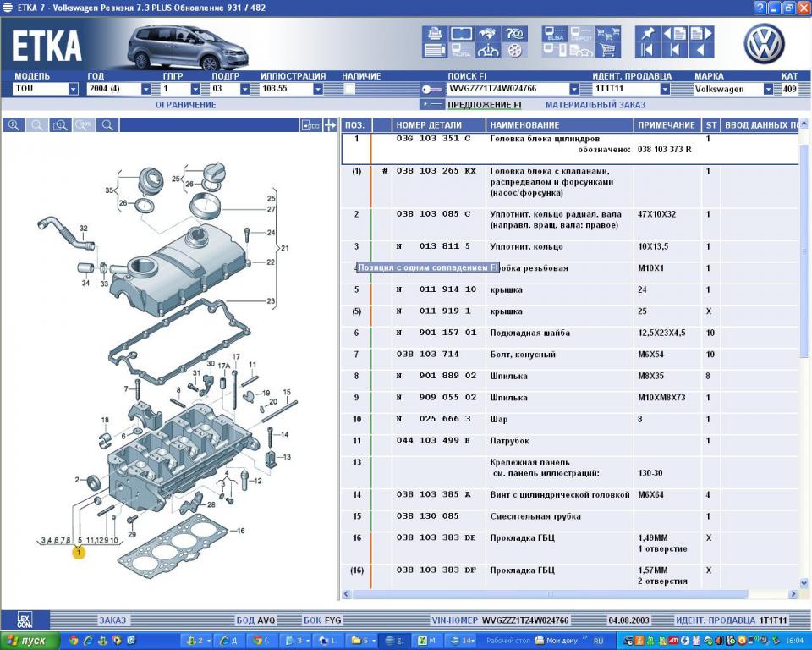
Task: Click the Заказ status bar button
Action: pyautogui.click(x=112, y=620)
